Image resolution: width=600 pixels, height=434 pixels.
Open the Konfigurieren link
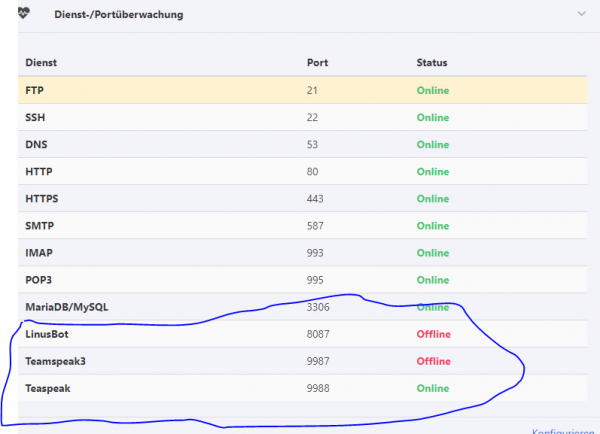(562, 431)
